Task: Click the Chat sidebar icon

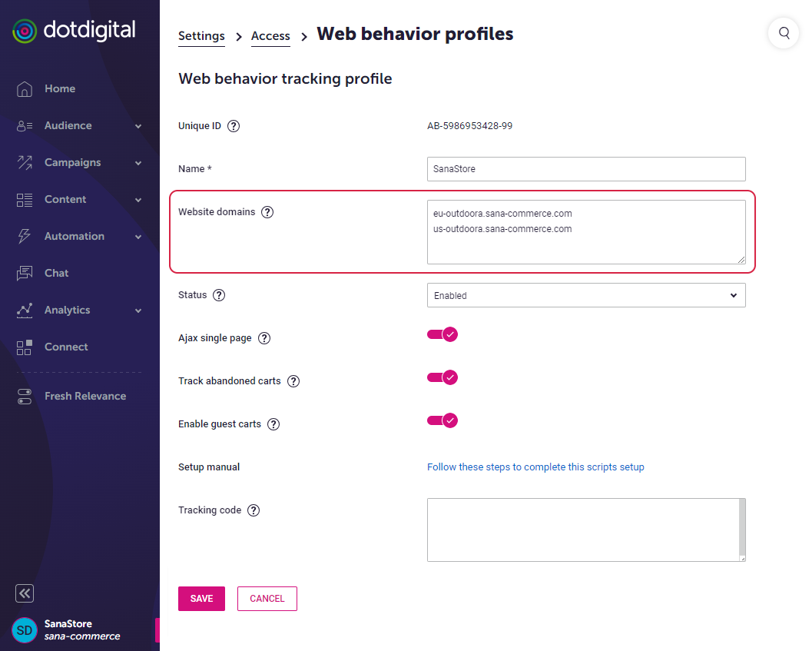Action: coord(25,273)
